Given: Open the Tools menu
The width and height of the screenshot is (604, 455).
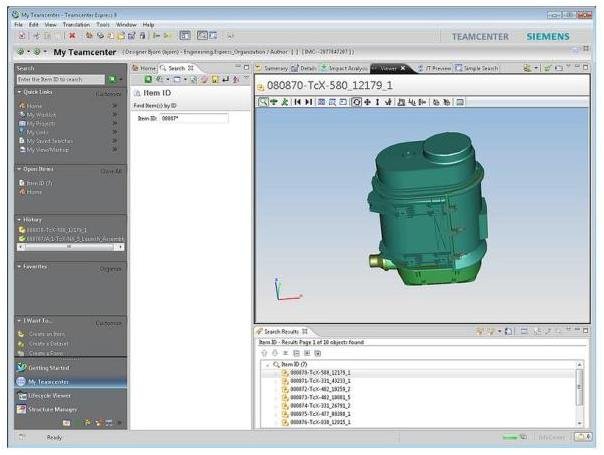Looking at the screenshot, I should pyautogui.click(x=103, y=25).
